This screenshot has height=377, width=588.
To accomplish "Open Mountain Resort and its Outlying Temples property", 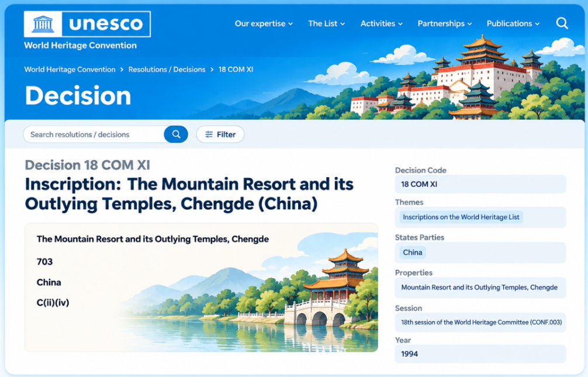I will [479, 288].
